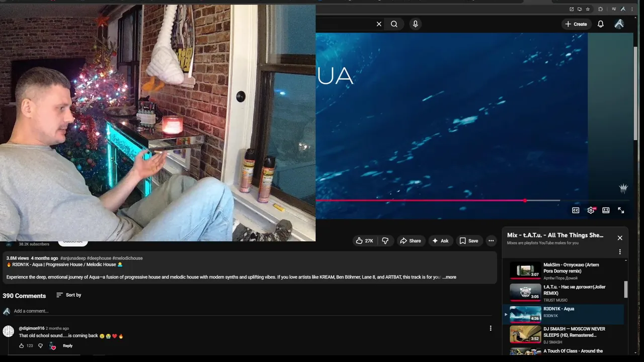Open digimon916 comment action menu

491,328
